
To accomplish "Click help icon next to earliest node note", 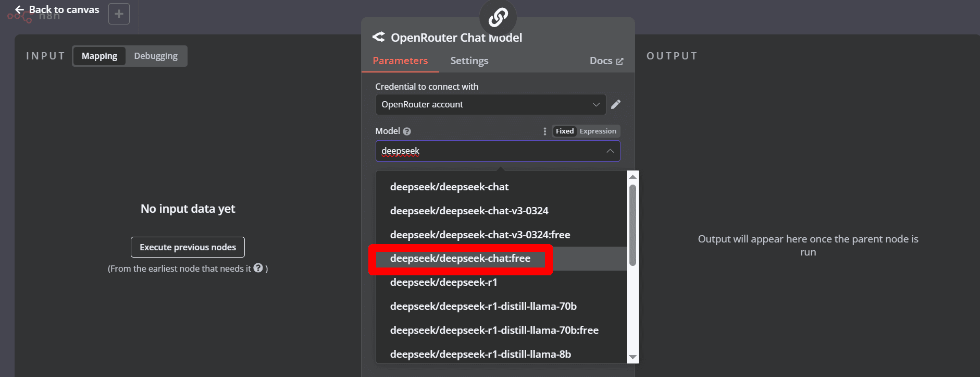I will pyautogui.click(x=258, y=268).
